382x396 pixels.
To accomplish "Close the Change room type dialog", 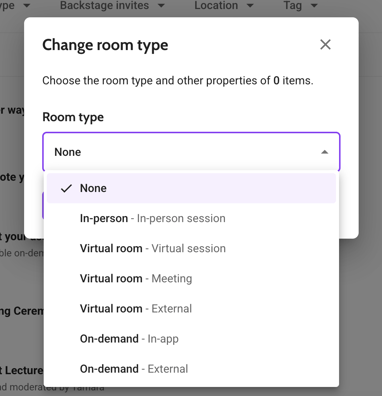I will [x=325, y=44].
